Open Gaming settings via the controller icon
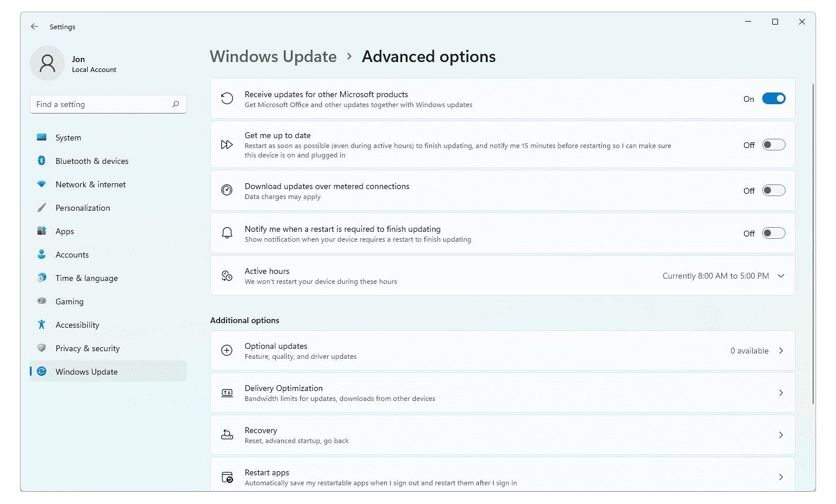The width and height of the screenshot is (836, 504). 42,301
